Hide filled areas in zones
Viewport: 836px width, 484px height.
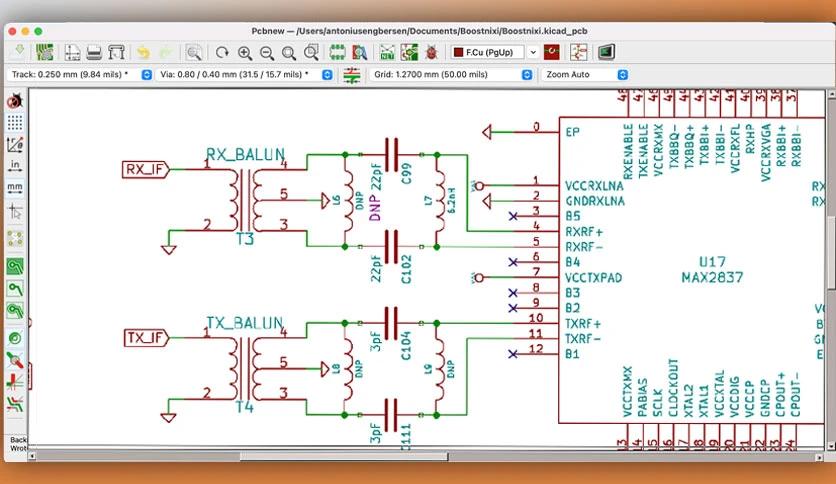tap(14, 288)
